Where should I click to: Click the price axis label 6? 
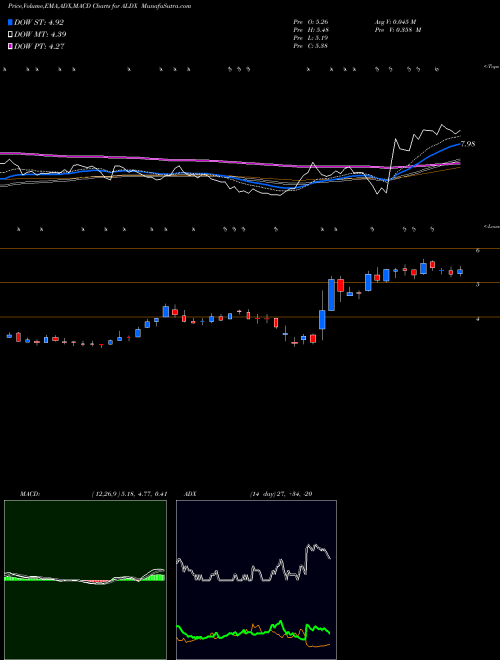coord(478,251)
